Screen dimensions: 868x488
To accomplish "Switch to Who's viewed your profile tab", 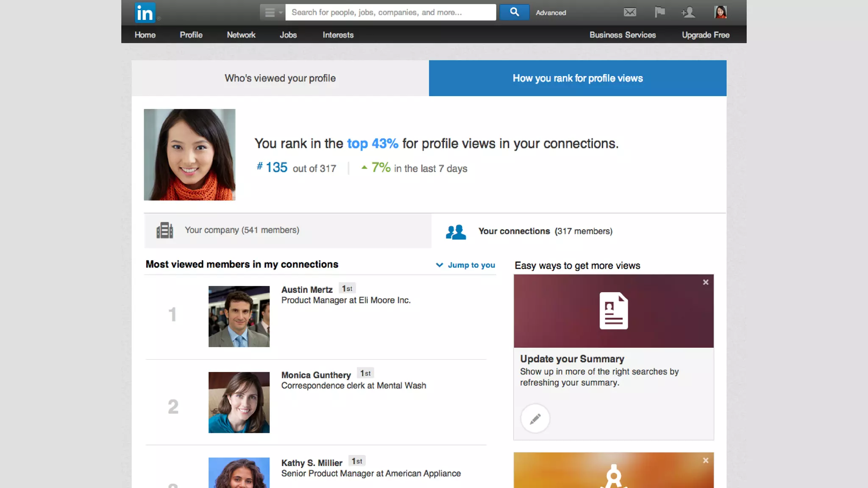I will [x=280, y=78].
